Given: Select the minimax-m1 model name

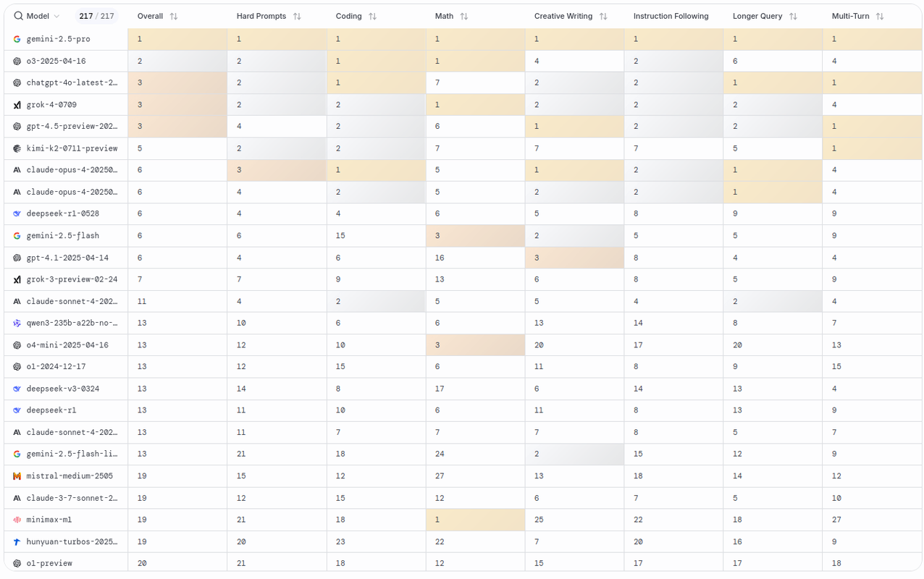Looking at the screenshot, I should (x=49, y=520).
